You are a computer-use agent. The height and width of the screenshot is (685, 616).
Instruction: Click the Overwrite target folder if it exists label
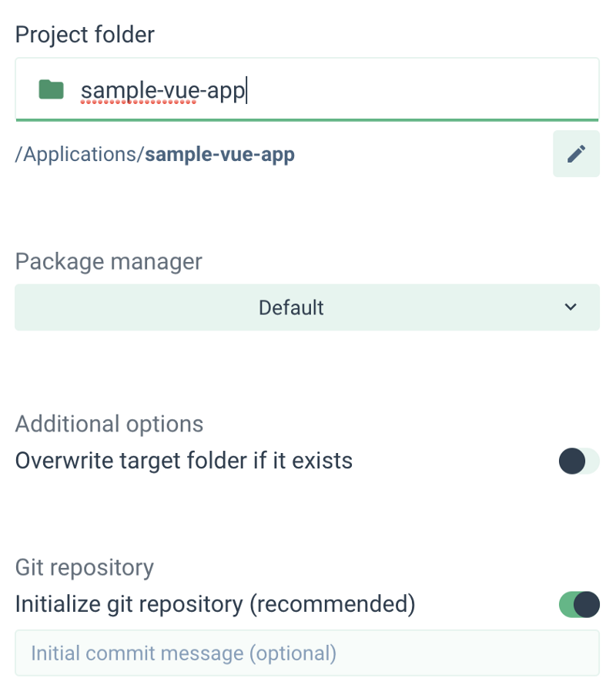184,461
